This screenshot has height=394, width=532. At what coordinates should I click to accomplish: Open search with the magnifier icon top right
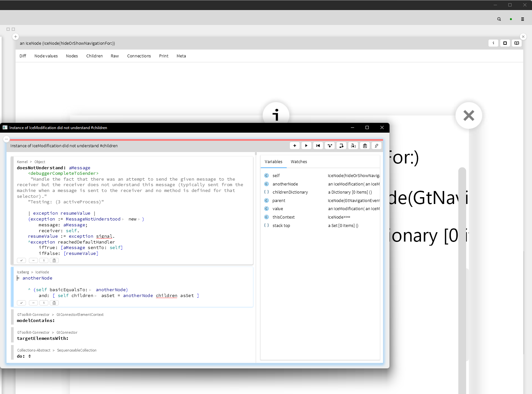click(499, 19)
